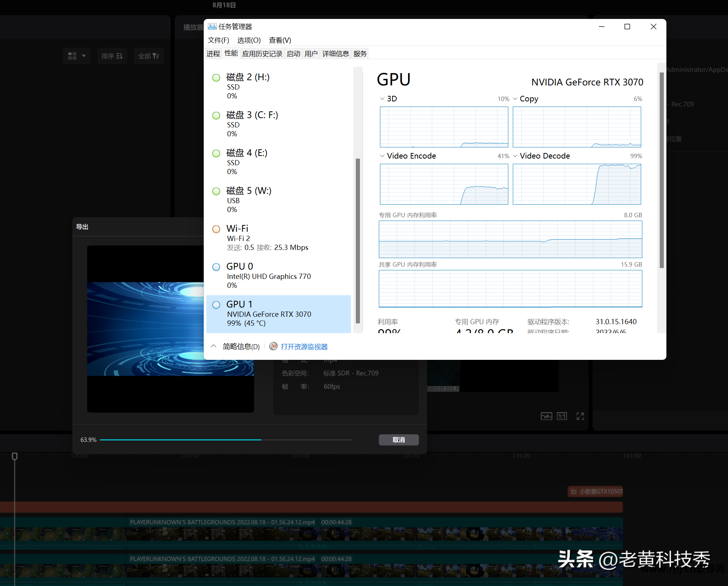Select the GPU 0 status circle
Image resolution: width=728 pixels, height=586 pixels.
216,267
